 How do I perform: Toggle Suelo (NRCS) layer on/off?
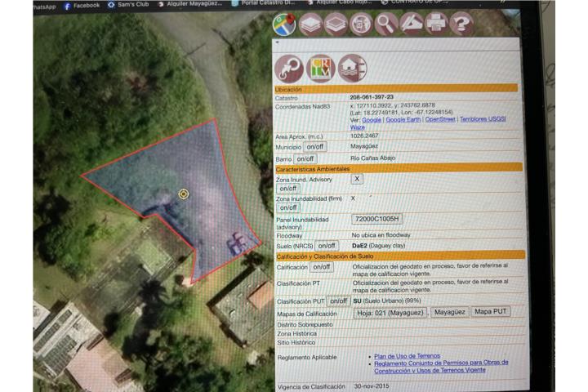coord(327,246)
